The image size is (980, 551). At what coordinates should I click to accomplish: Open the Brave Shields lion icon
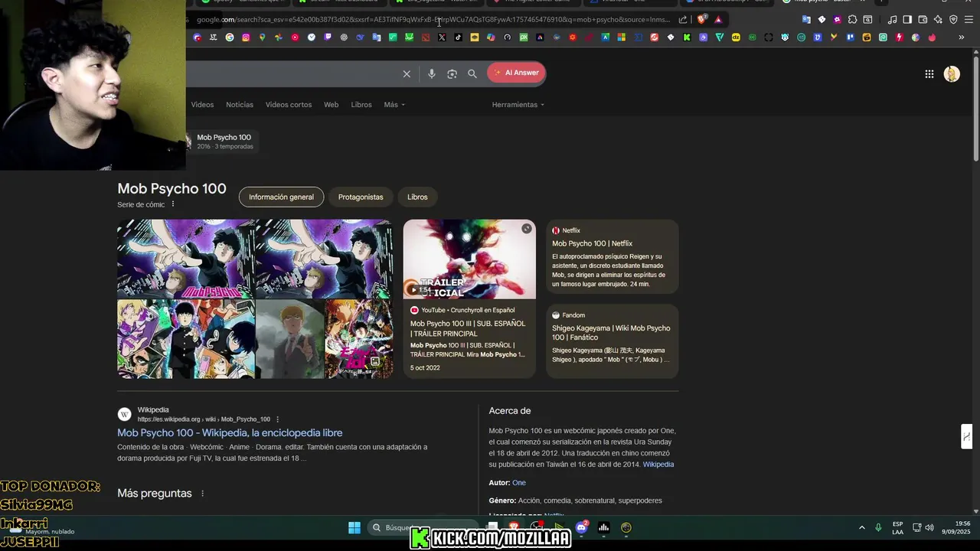point(701,20)
